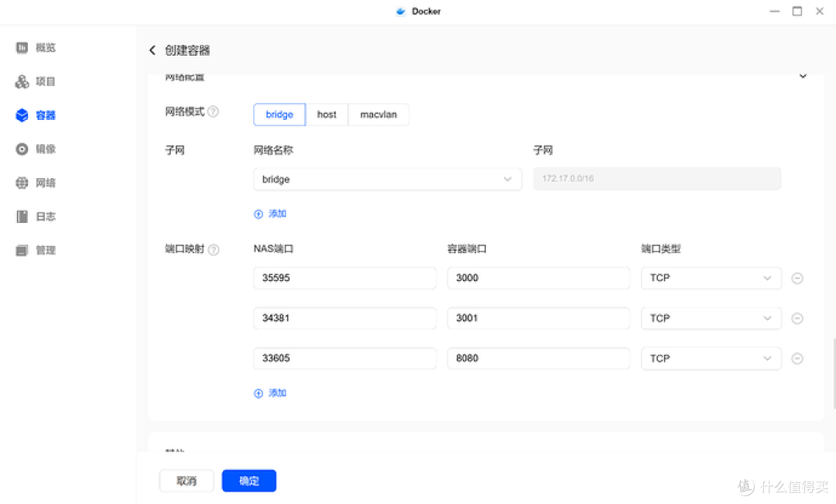Screen dimensions: 836x504
Task: Open the help tip beside 端口映射
Action: pyautogui.click(x=212, y=249)
